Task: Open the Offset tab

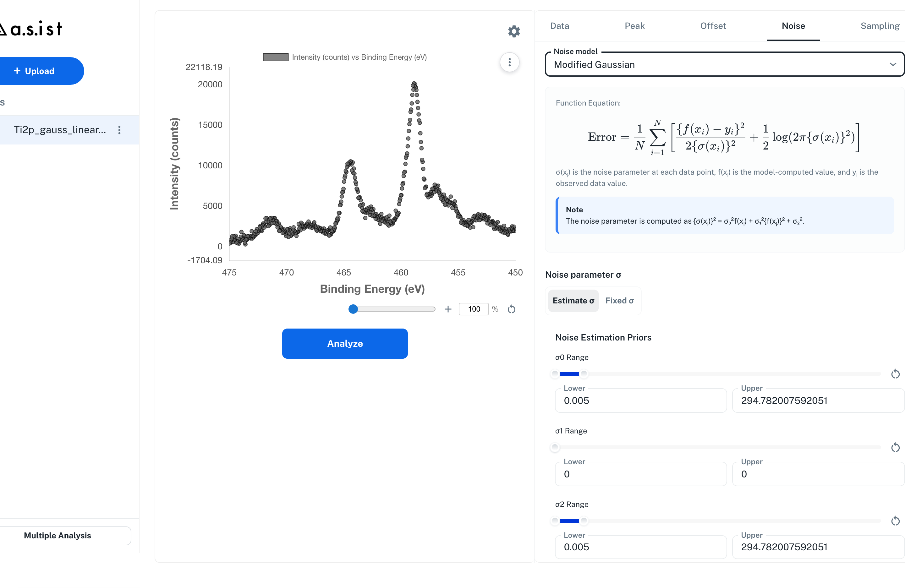Action: click(x=713, y=26)
